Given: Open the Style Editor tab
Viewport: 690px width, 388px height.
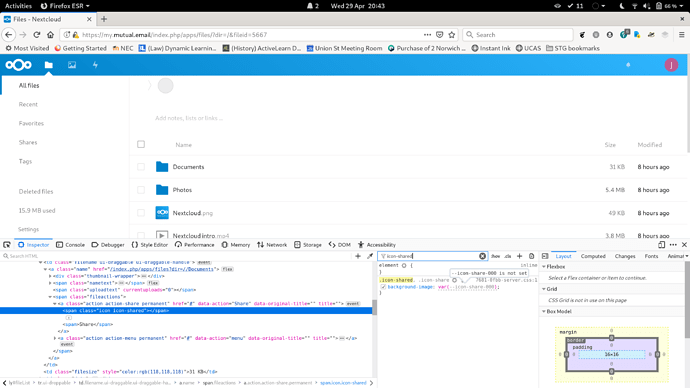Looking at the screenshot, I should point(150,245).
